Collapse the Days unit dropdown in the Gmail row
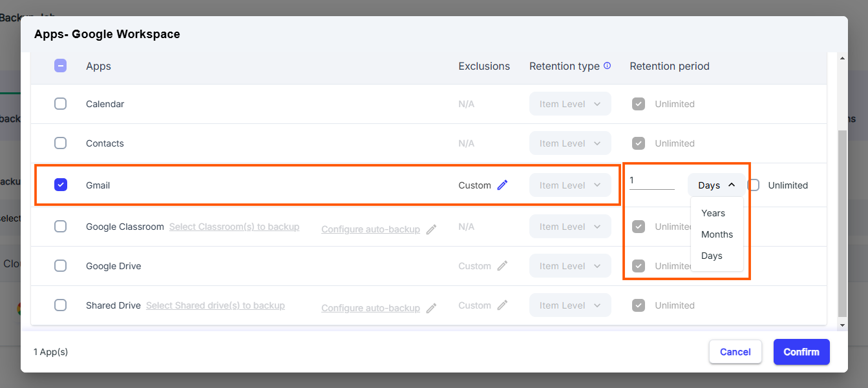This screenshot has height=388, width=868. point(716,185)
